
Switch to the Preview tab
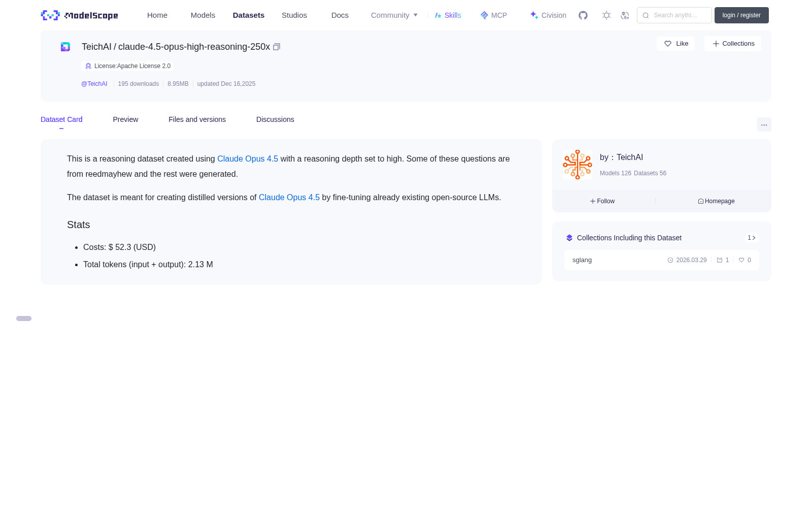click(125, 119)
